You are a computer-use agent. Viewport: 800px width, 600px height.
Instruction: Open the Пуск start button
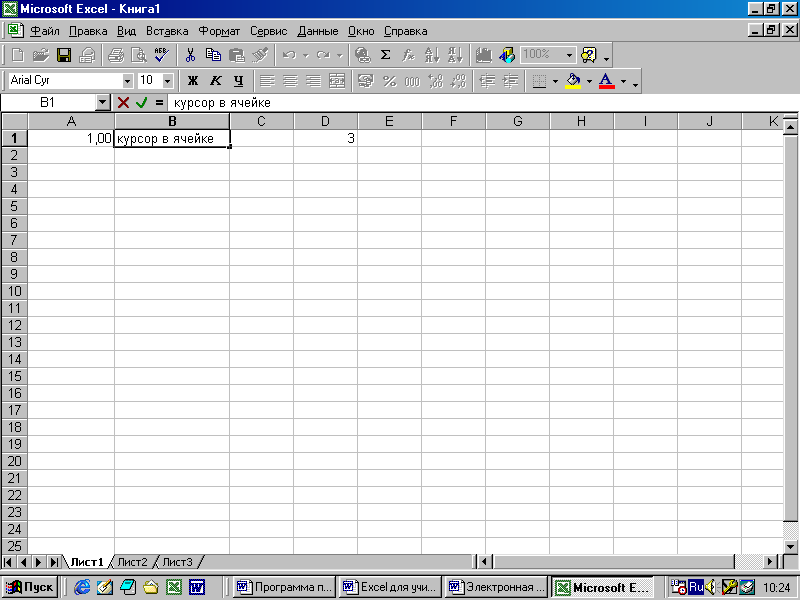coord(30,587)
